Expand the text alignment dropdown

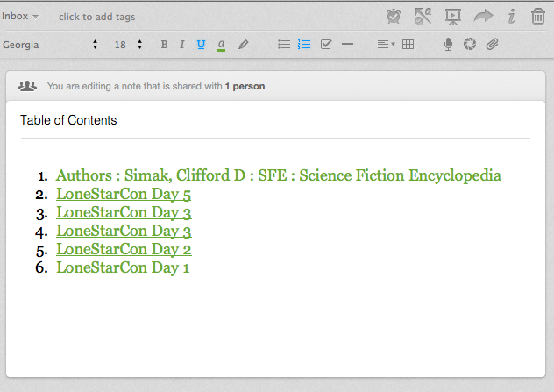tap(386, 45)
